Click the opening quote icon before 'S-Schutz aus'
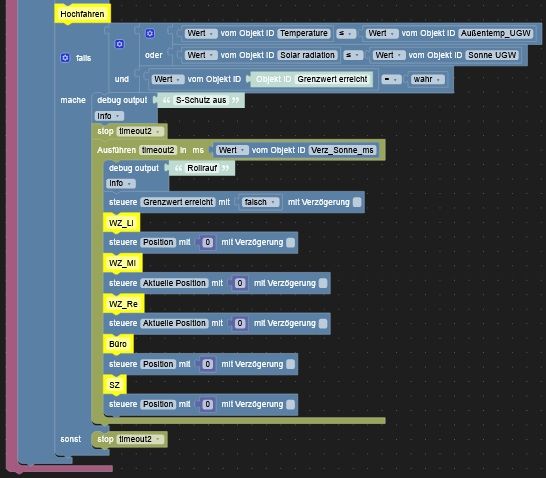The image size is (546, 478). pos(166,100)
